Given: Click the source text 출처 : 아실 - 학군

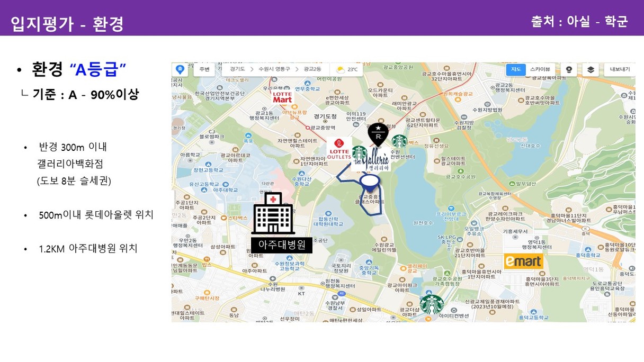Looking at the screenshot, I should (579, 22).
